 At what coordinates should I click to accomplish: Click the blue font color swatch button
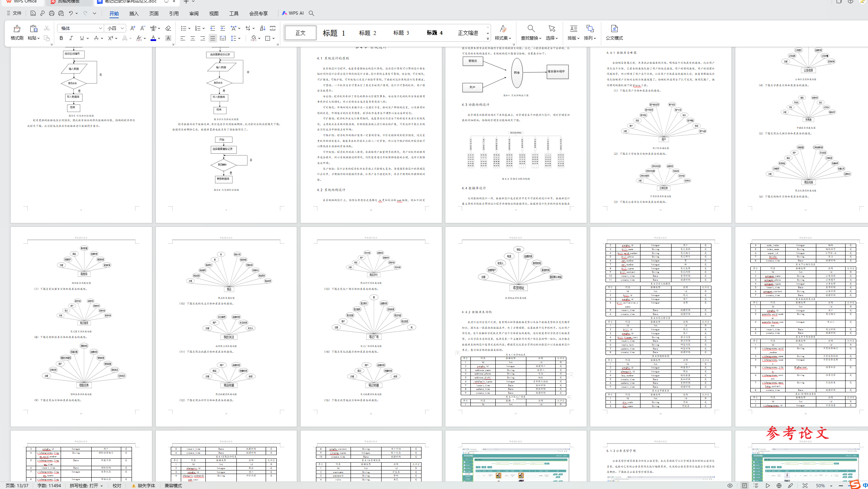153,38
